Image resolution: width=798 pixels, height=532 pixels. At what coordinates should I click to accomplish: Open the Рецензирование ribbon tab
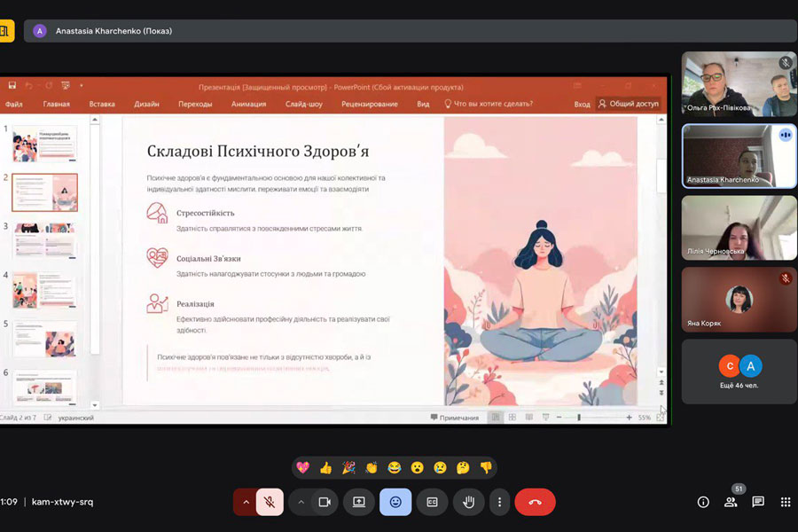click(x=370, y=104)
